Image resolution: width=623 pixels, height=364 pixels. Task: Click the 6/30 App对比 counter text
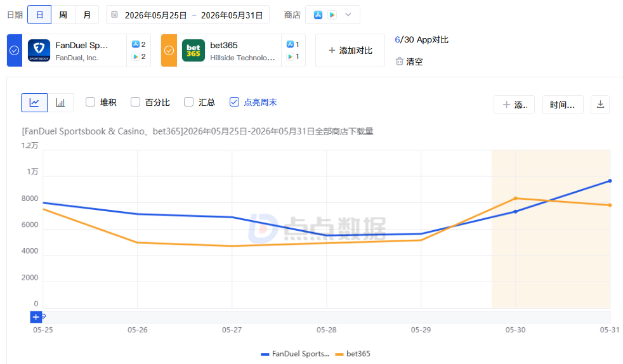click(x=421, y=40)
